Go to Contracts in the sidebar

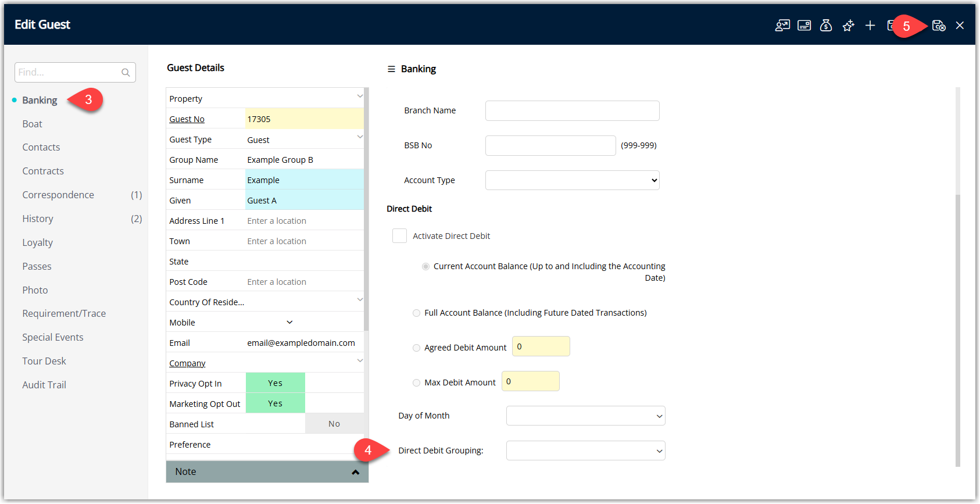(43, 171)
